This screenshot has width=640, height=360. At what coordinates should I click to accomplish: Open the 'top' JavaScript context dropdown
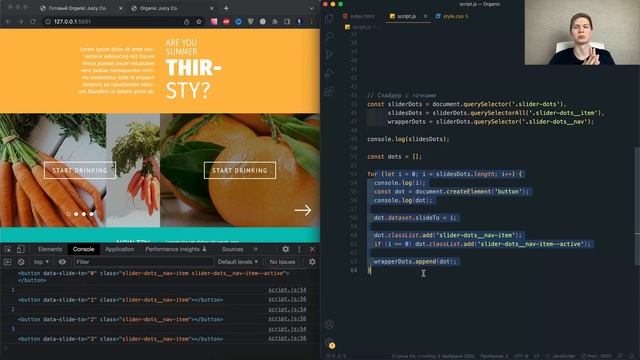click(x=41, y=262)
